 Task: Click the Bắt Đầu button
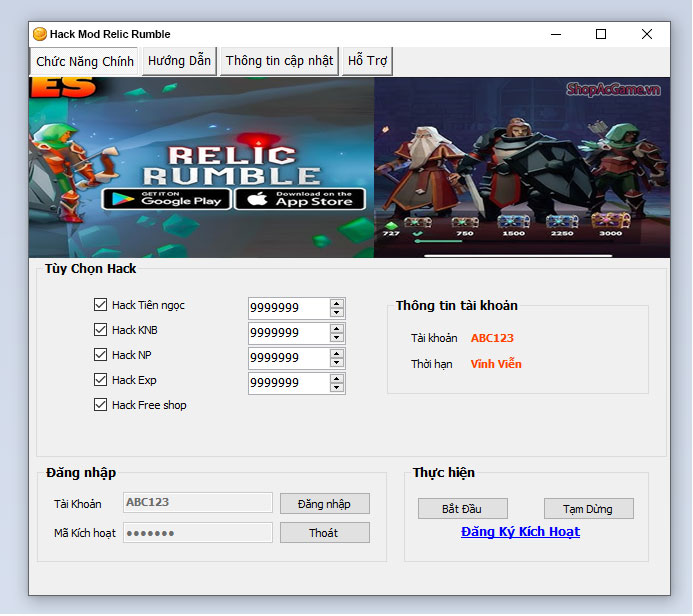[462, 509]
